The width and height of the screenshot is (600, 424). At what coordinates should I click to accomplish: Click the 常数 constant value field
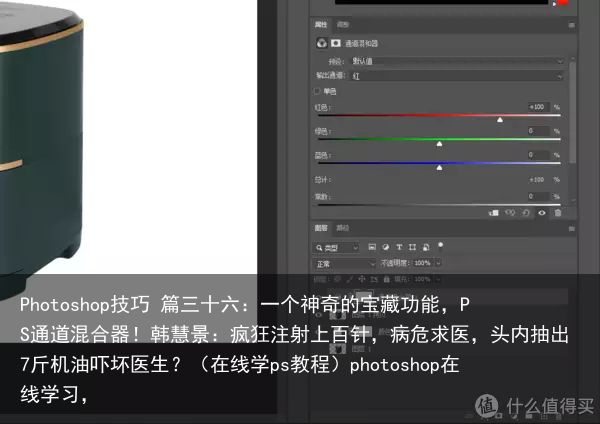pos(538,196)
